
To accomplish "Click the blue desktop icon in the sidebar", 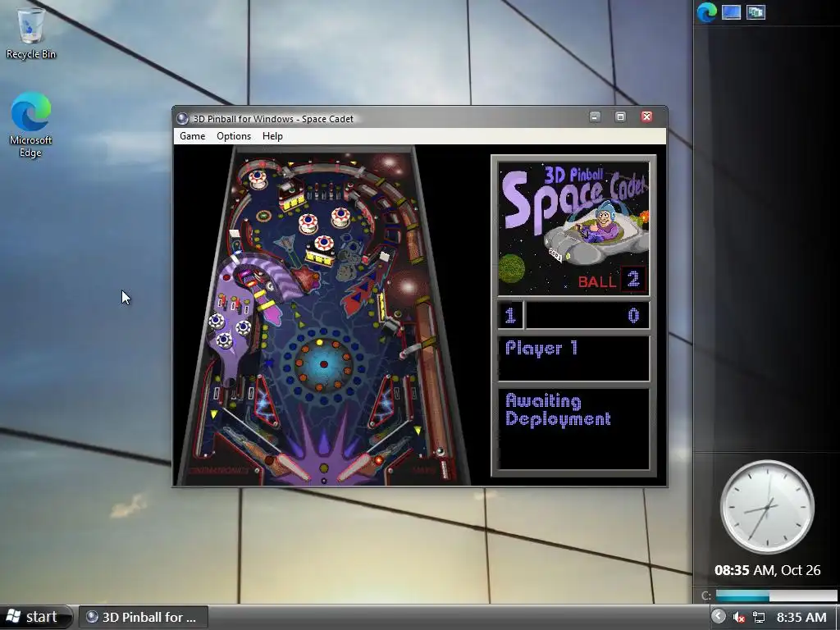I will pos(731,12).
